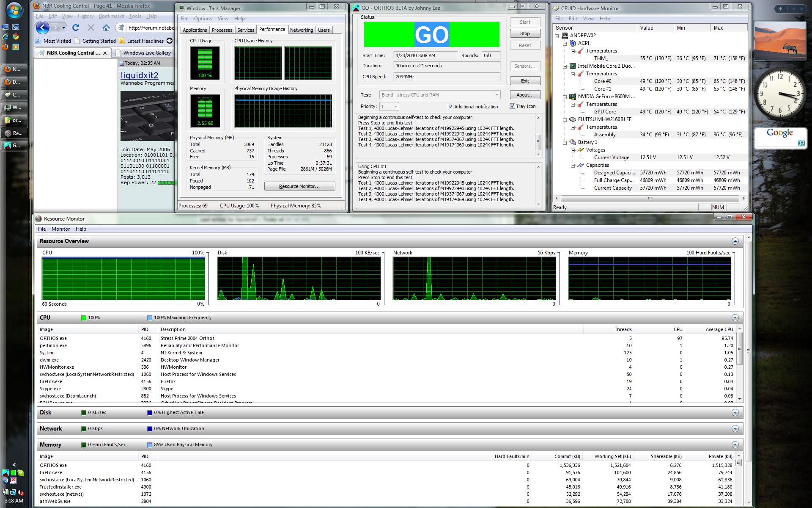
Task: Collapse the Resource Overview section
Action: tap(735, 241)
